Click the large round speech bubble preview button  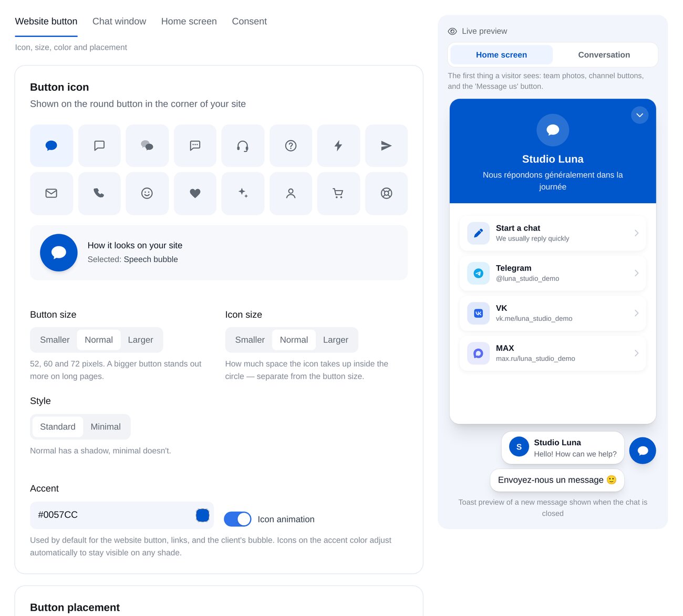click(59, 253)
